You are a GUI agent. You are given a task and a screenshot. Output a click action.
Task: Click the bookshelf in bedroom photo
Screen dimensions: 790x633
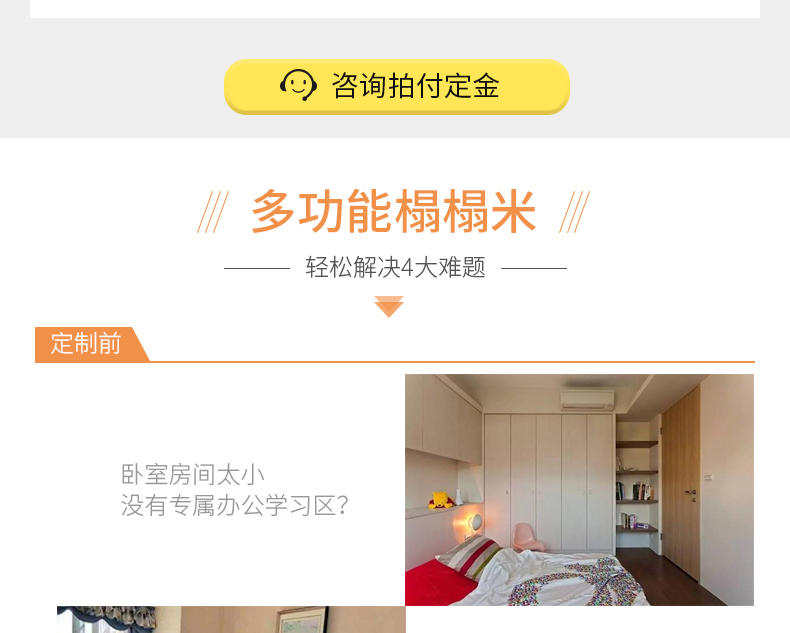click(637, 487)
